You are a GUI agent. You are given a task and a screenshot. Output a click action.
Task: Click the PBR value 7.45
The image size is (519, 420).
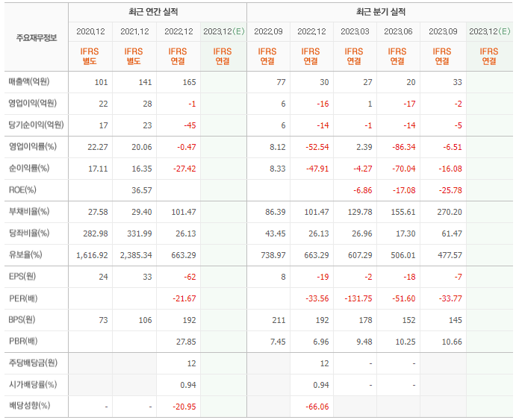[x=278, y=342]
